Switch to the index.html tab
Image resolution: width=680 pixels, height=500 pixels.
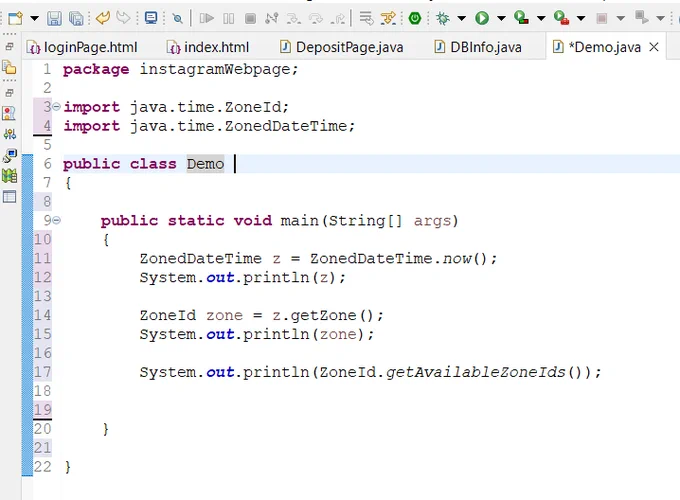click(x=208, y=47)
